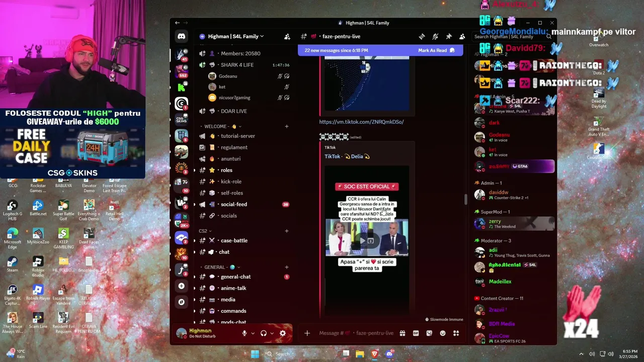The height and width of the screenshot is (362, 644).
Task: Open the apps launcher icon in message bar
Action: point(456,333)
